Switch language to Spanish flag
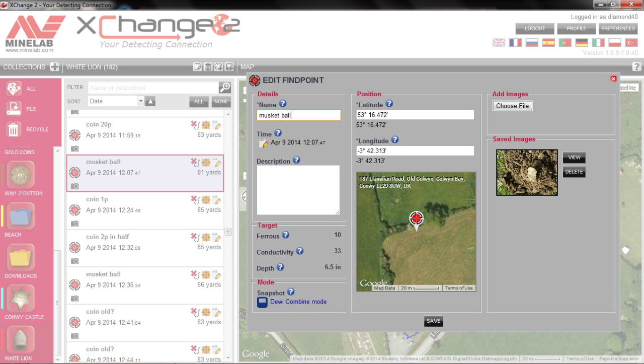The height and width of the screenshot is (364, 644). click(x=548, y=43)
